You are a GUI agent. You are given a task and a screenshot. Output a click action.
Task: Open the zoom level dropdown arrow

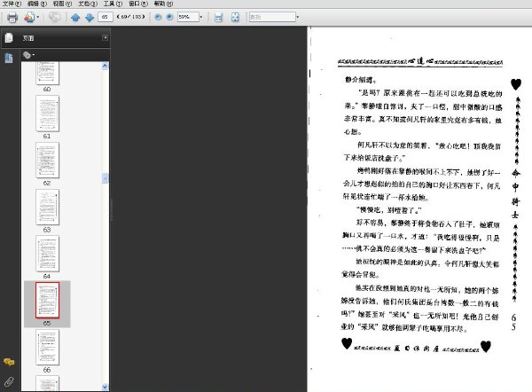point(201,17)
